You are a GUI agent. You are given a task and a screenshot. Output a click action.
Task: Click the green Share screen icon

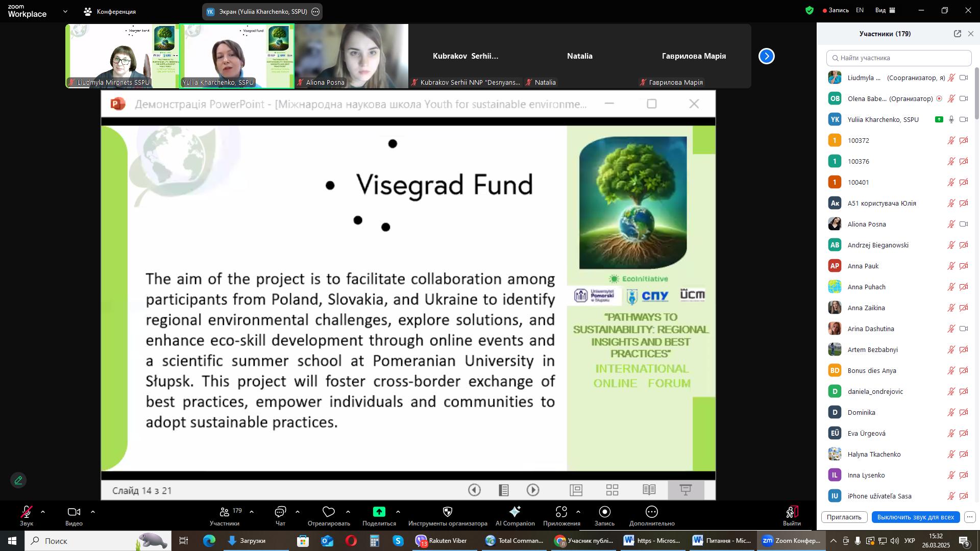click(x=379, y=512)
